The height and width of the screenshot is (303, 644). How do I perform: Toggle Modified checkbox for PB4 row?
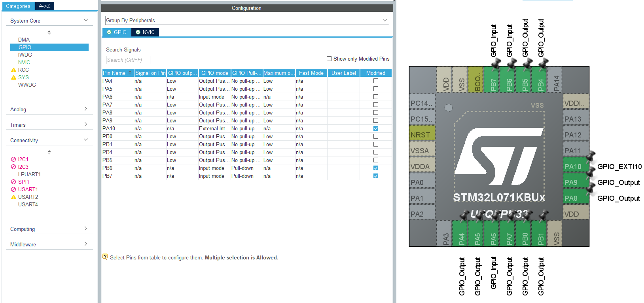376,152
